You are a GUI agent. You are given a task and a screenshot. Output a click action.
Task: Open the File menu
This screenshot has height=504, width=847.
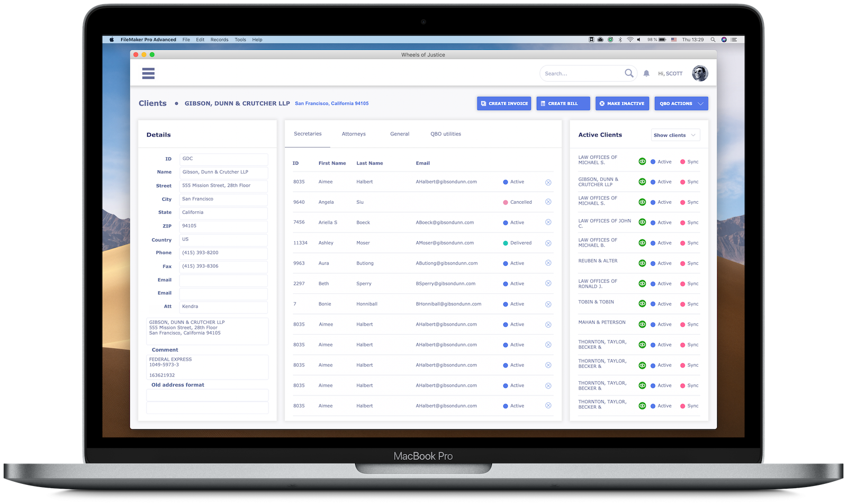pos(186,40)
